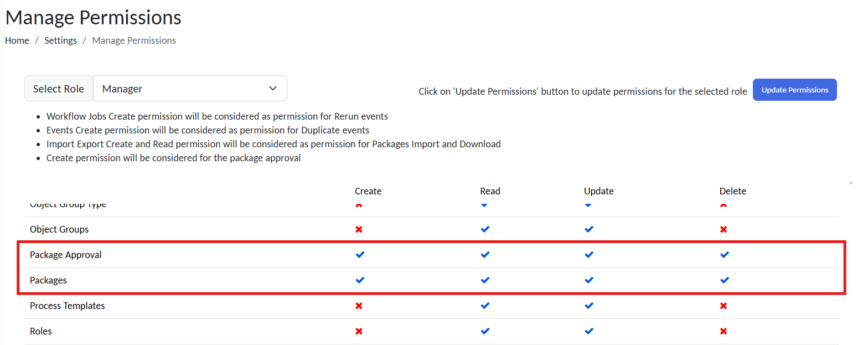Click Roles Delete red cross icon
868x345 pixels.
click(724, 331)
